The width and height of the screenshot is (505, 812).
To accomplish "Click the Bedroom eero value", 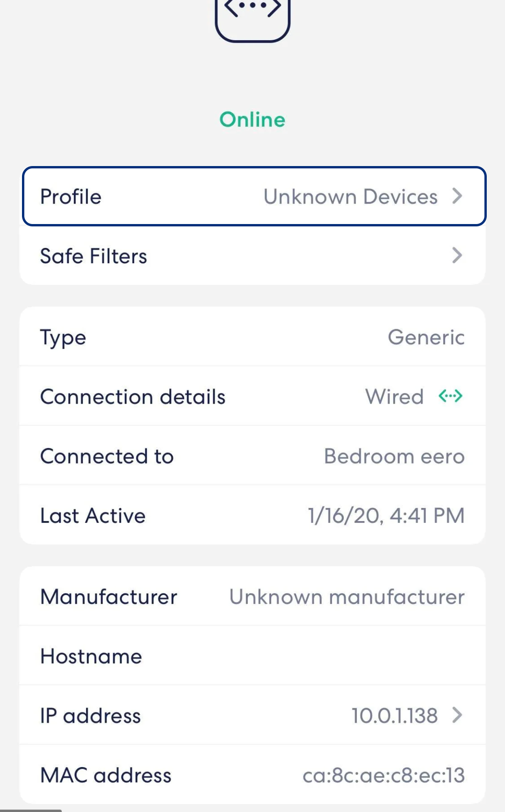I will click(394, 456).
